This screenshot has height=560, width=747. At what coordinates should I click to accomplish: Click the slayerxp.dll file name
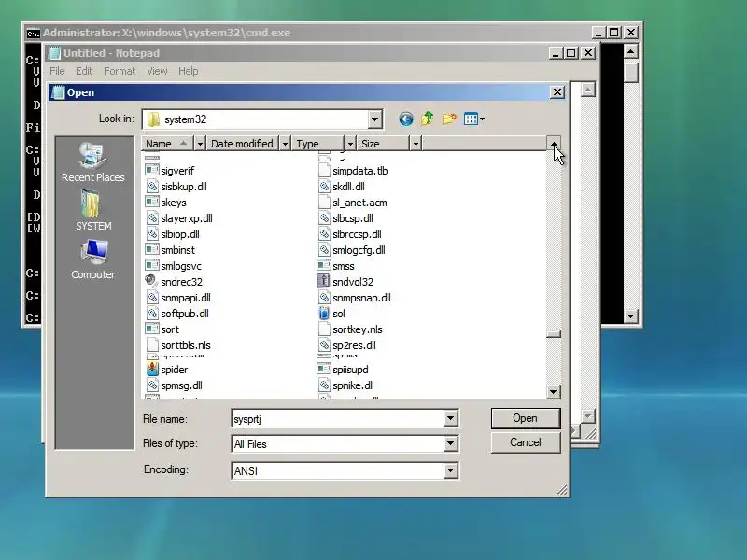point(186,218)
